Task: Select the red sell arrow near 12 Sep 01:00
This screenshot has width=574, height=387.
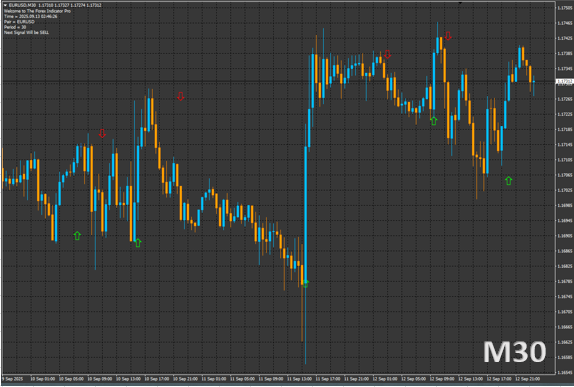Action: click(x=388, y=54)
